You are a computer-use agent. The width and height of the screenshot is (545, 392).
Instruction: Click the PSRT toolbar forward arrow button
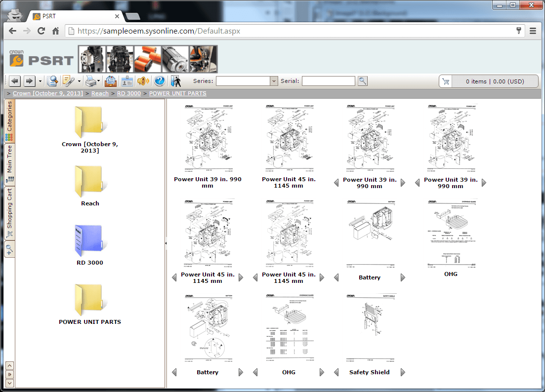30,81
